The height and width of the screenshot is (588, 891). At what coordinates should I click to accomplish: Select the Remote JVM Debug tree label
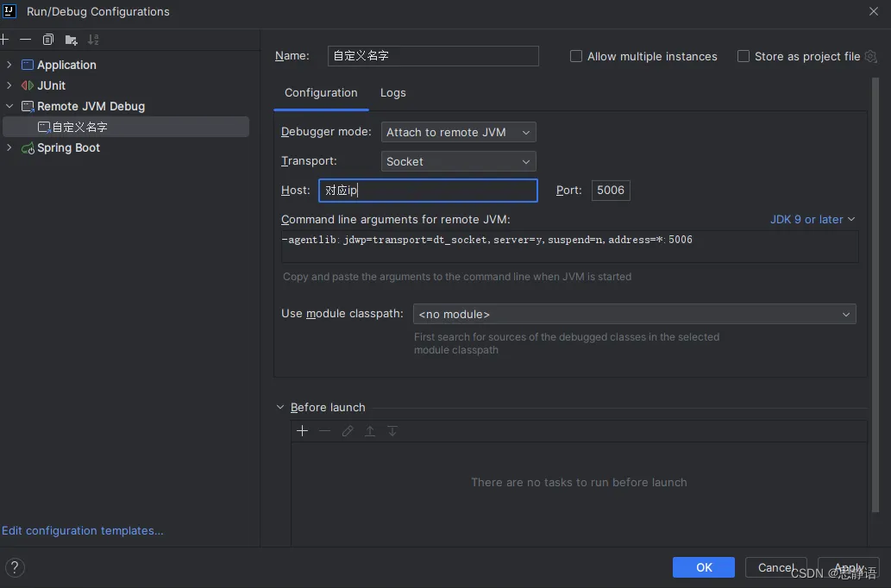91,106
